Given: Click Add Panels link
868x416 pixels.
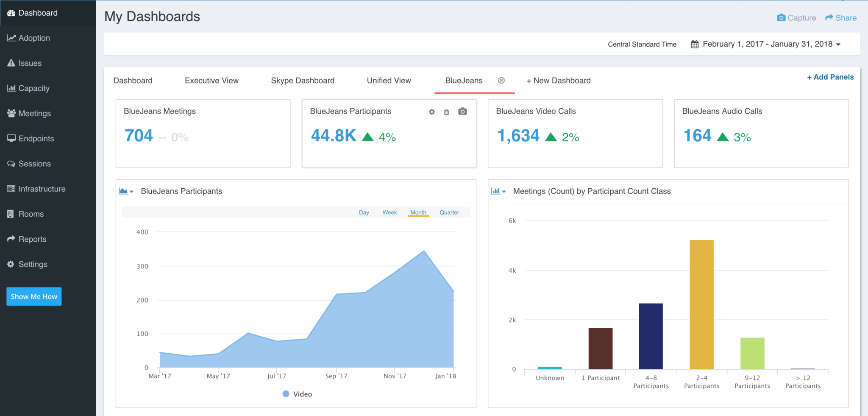Looking at the screenshot, I should [830, 77].
